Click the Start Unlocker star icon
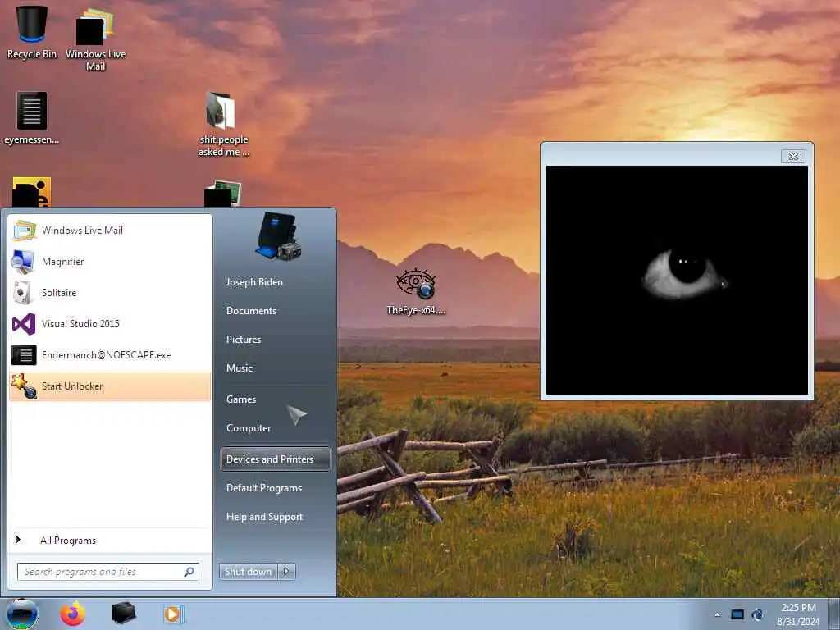The image size is (840, 630). (x=24, y=386)
